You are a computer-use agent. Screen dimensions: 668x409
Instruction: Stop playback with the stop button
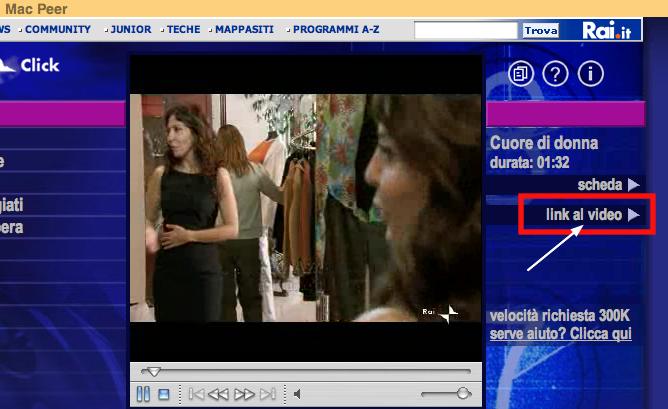[x=164, y=395]
